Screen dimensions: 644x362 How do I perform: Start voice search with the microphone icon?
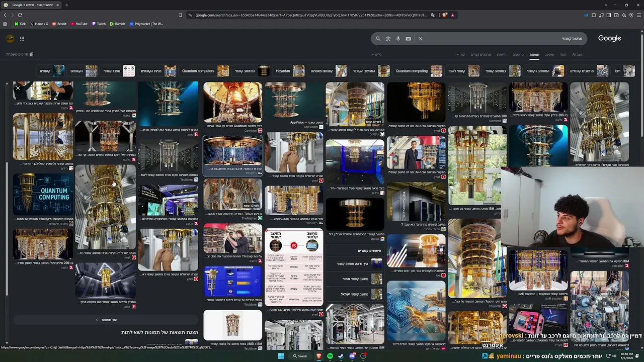(398, 39)
